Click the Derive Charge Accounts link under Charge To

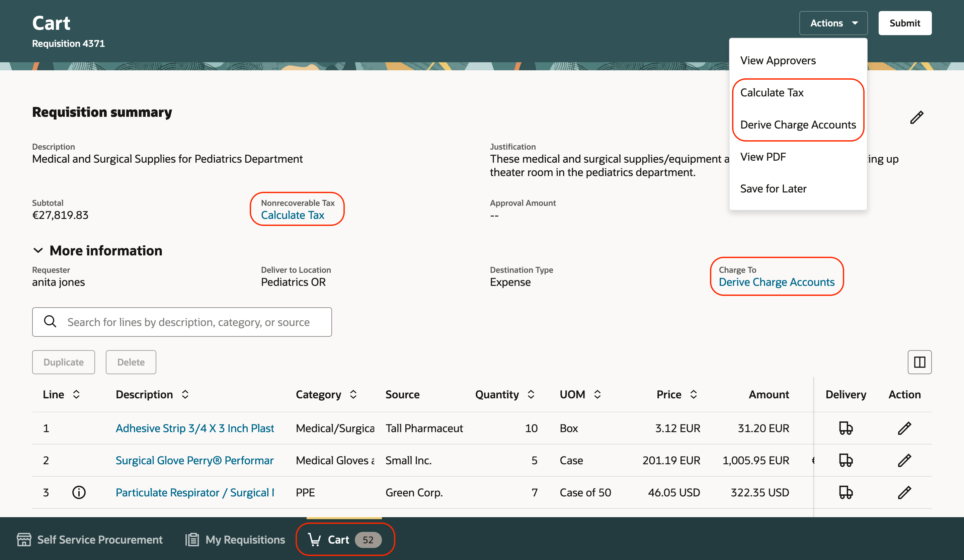pyautogui.click(x=776, y=282)
